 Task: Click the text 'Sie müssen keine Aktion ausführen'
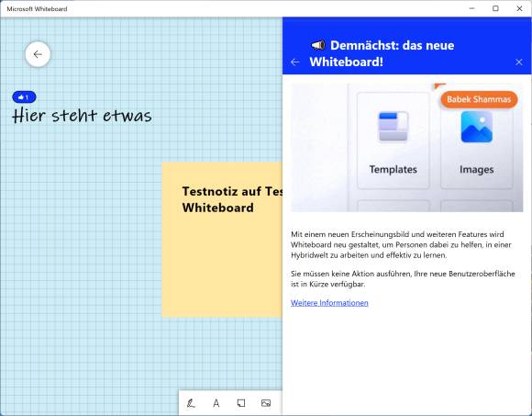click(x=350, y=274)
